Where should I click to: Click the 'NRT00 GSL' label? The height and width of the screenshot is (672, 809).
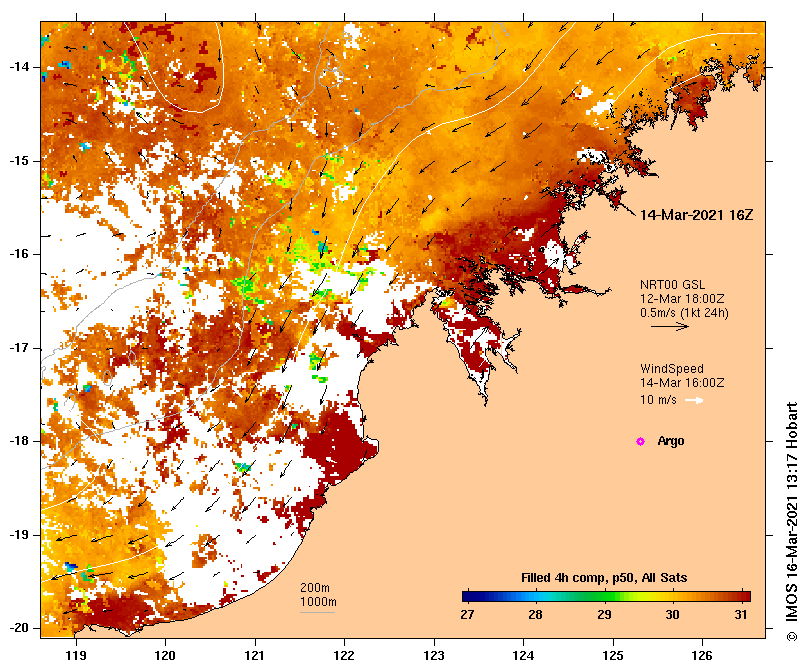pyautogui.click(x=672, y=285)
